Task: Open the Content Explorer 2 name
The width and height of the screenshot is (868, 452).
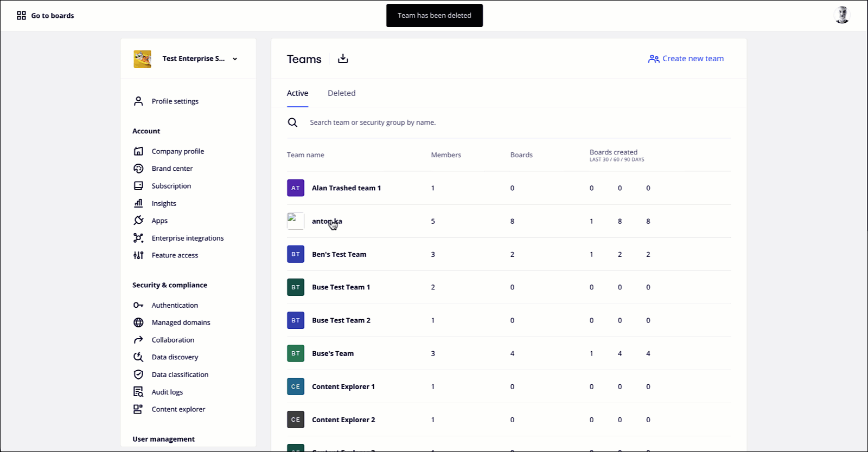Action: 343,419
